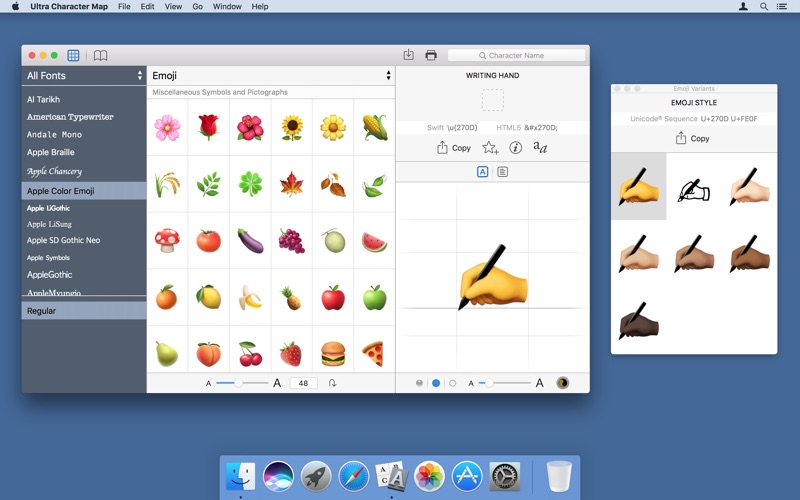Click the printer icon
Screen dimensions: 800x500
pos(431,55)
